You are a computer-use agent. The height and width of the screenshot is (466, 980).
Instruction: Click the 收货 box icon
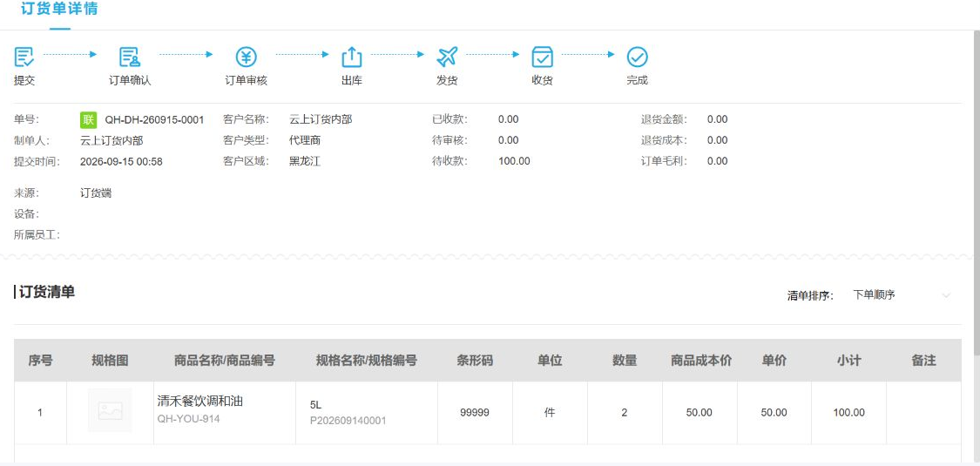pos(542,57)
